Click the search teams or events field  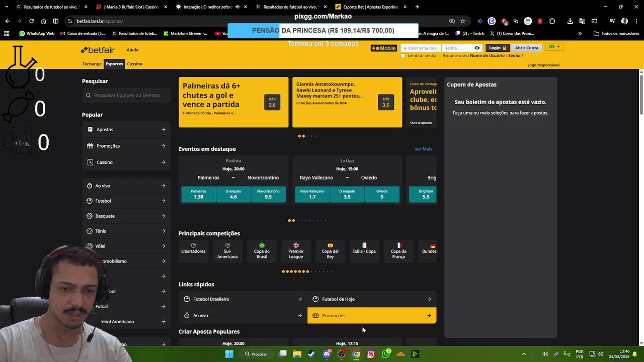click(x=126, y=95)
